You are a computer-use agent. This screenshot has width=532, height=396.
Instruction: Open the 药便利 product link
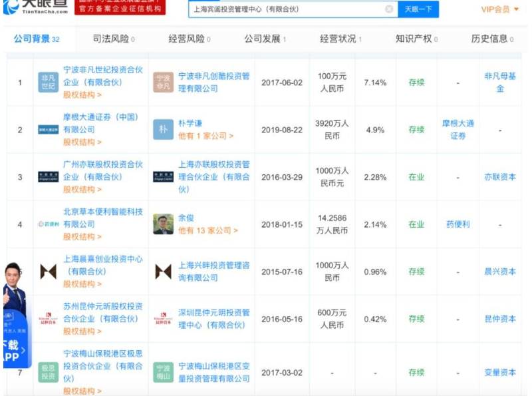pyautogui.click(x=458, y=224)
